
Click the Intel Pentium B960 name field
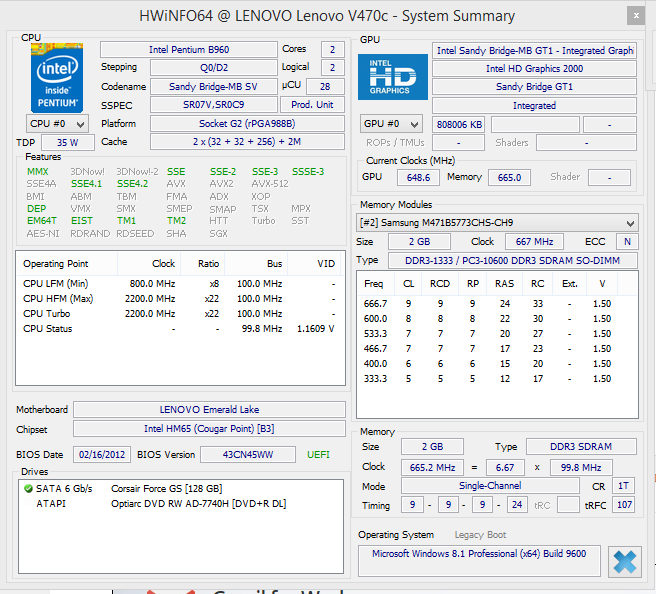click(188, 50)
